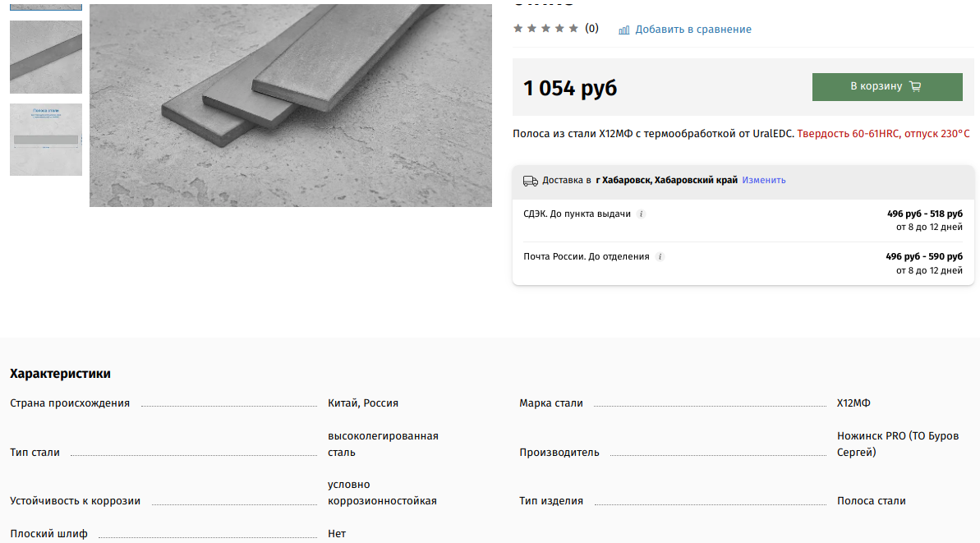The image size is (980, 543).
Task: Rate the product with four stars
Action: pos(560,28)
